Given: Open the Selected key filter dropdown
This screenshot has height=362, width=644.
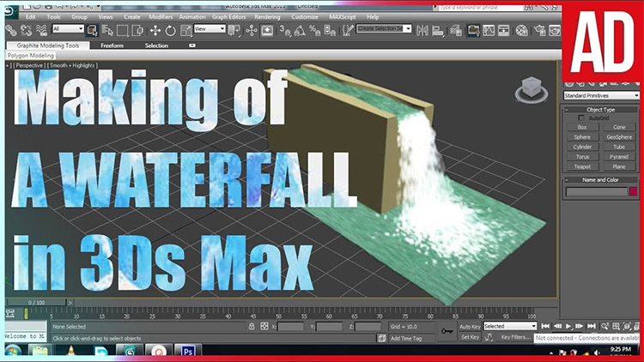Looking at the screenshot, I should pyautogui.click(x=510, y=326).
